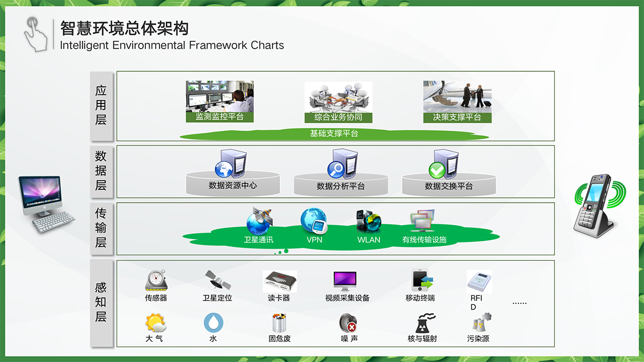Click the ...... ellipsis after RFID
644x362 pixels.
519,304
